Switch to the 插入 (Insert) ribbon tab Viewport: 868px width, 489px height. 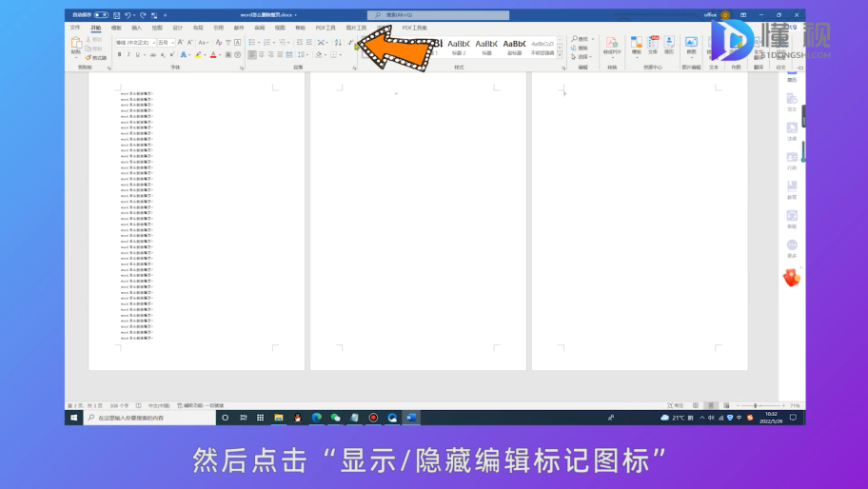tap(137, 28)
